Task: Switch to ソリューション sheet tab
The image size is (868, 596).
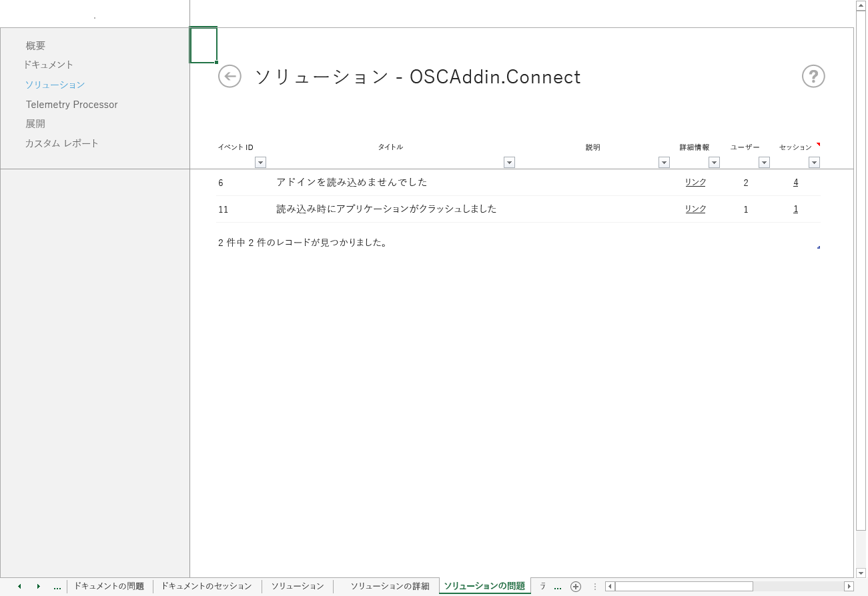Action: (x=298, y=586)
